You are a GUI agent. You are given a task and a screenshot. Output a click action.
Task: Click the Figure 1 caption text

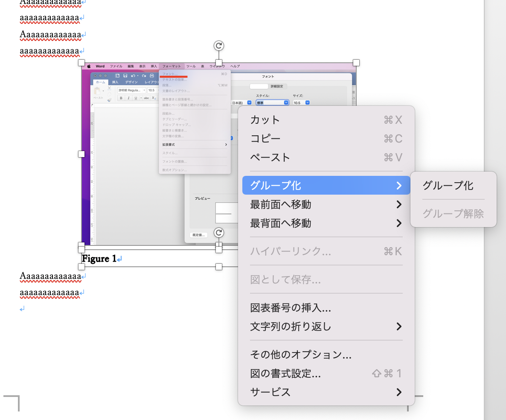(99, 259)
